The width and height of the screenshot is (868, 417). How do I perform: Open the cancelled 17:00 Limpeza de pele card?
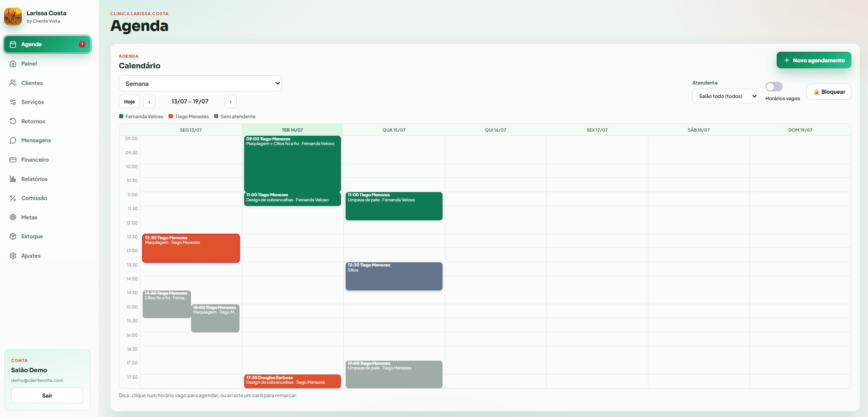coord(394,375)
